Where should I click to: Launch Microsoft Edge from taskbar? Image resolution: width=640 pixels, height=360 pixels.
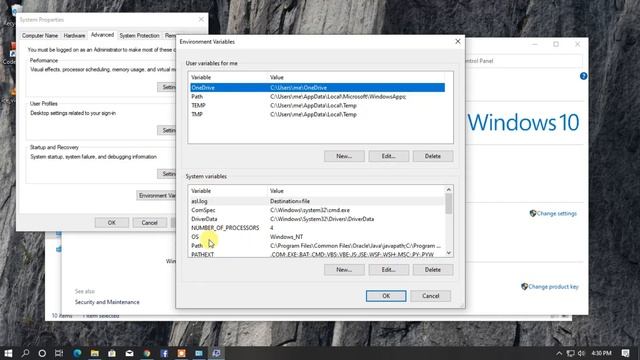77,353
